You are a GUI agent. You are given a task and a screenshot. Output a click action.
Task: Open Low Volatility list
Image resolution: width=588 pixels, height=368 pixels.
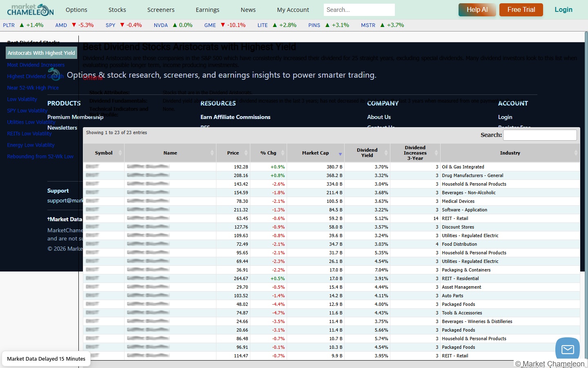tap(22, 99)
